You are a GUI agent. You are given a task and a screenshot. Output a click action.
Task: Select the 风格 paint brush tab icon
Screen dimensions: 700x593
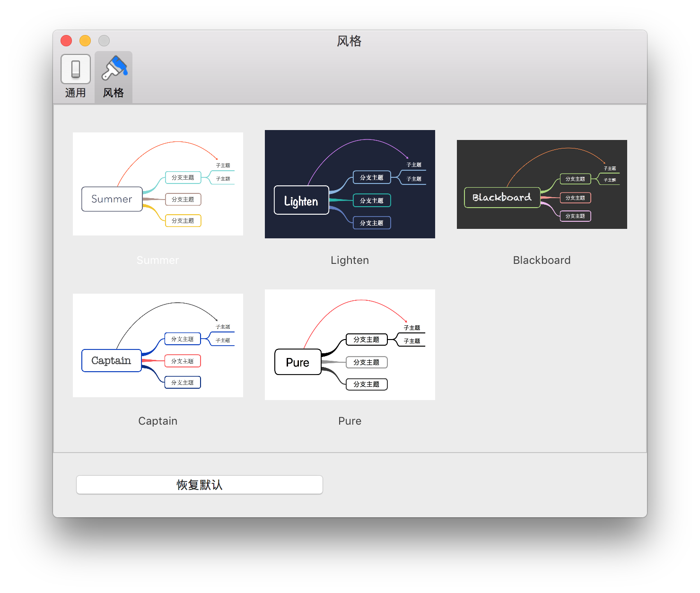pyautogui.click(x=114, y=69)
